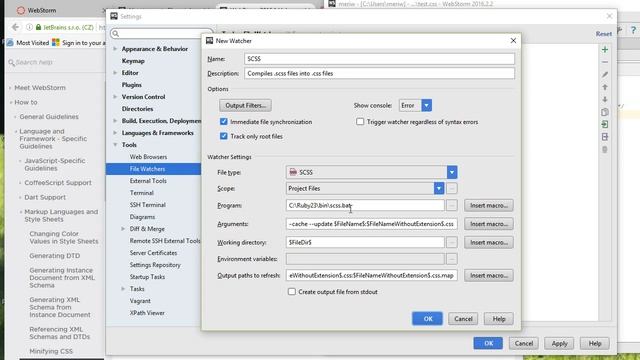
Task: Select SSH Terminal in settings tree
Action: (x=147, y=205)
